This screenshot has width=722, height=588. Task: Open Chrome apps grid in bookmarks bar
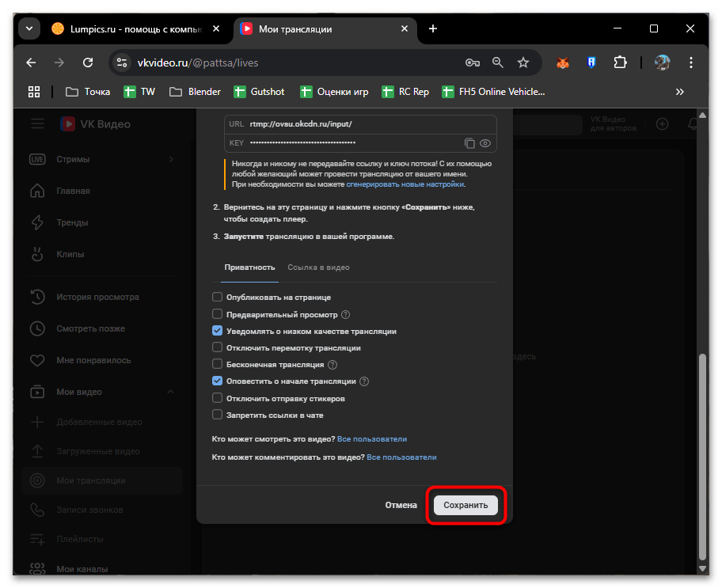[x=34, y=92]
